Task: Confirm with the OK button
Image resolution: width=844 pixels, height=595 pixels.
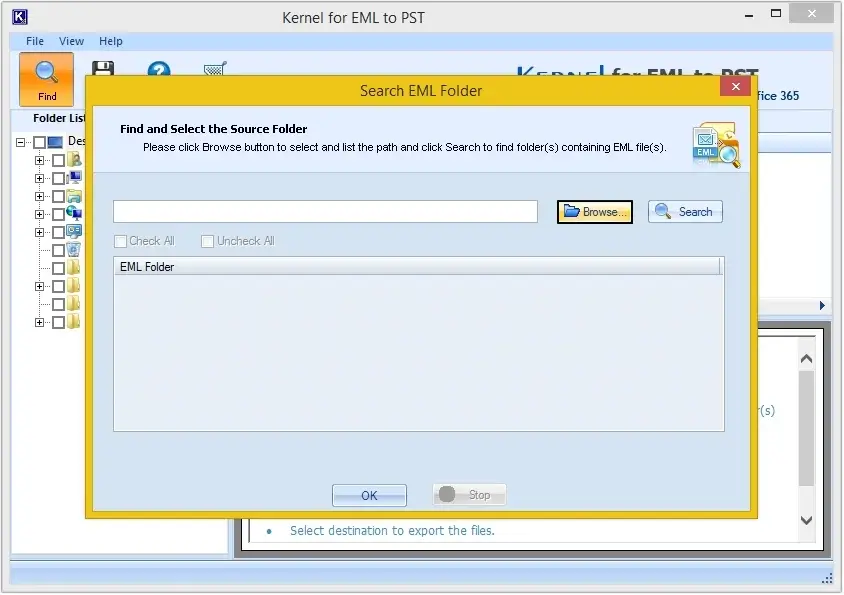Action: (x=369, y=495)
